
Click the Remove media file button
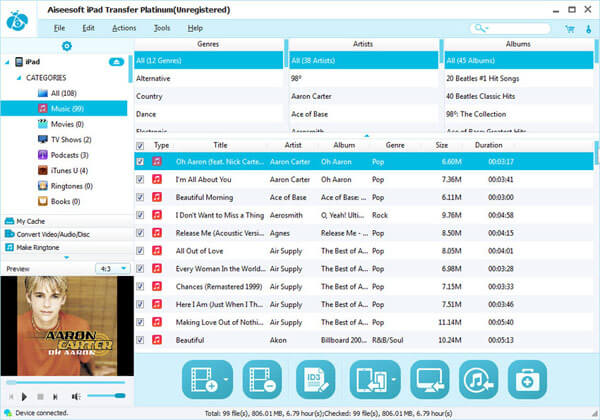262,379
